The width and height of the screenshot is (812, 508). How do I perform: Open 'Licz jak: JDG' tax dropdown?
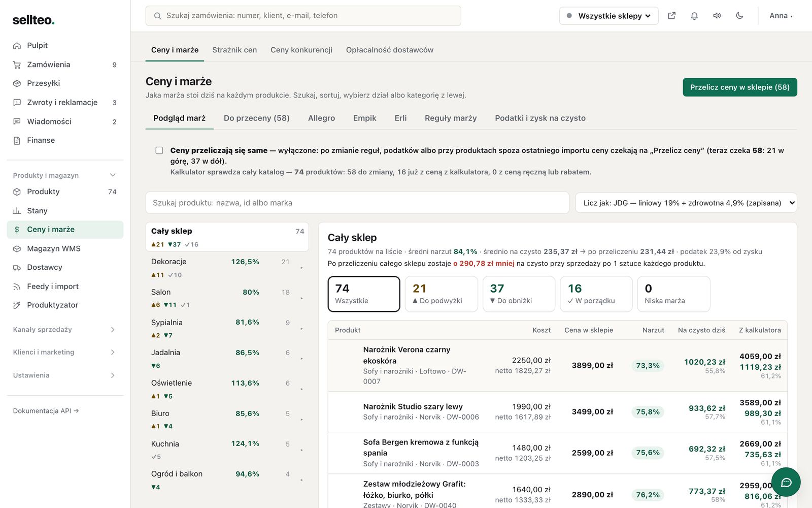686,203
